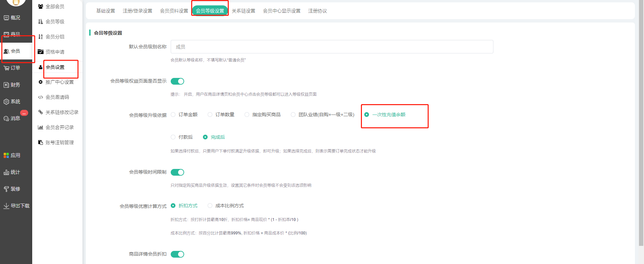Open the 关系链设置 tab
Screen dimensions: 644x264
pyautogui.click(x=244, y=11)
